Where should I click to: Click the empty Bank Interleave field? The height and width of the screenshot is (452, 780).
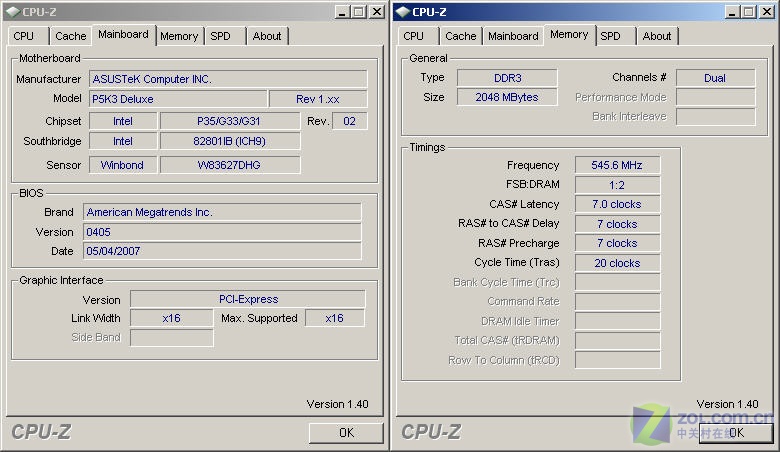click(715, 117)
